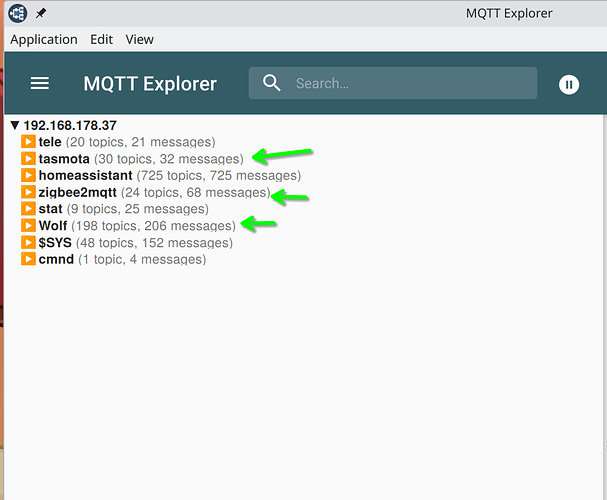Image resolution: width=607 pixels, height=500 pixels.
Task: Expand the tasmota topic arrow
Action: coord(28,159)
